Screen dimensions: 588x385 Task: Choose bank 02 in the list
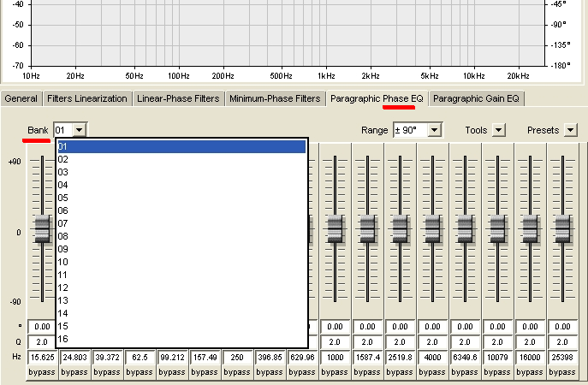coord(181,159)
